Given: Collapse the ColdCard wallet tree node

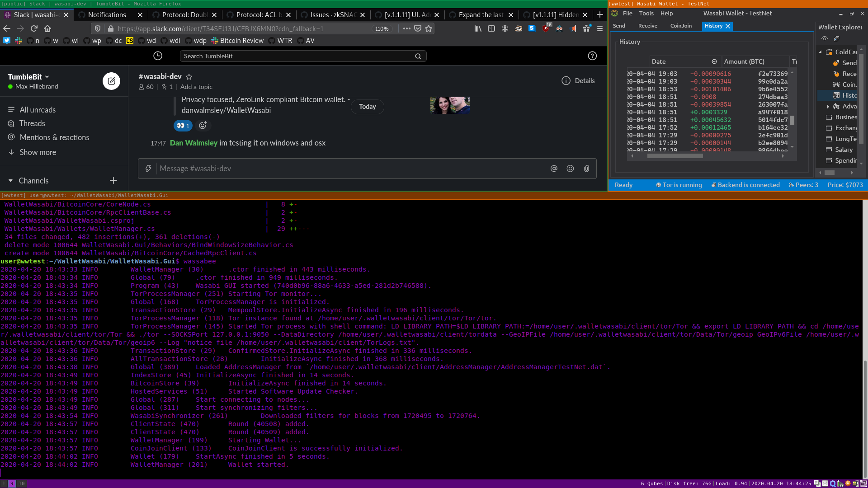Looking at the screenshot, I should (821, 52).
